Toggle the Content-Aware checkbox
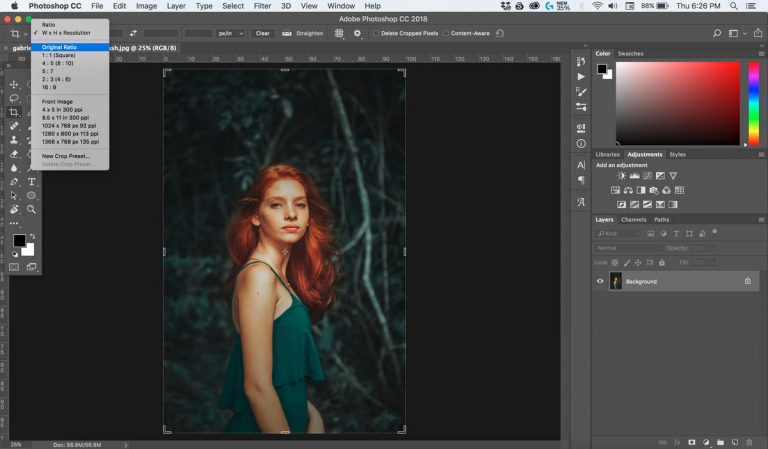 click(445, 33)
